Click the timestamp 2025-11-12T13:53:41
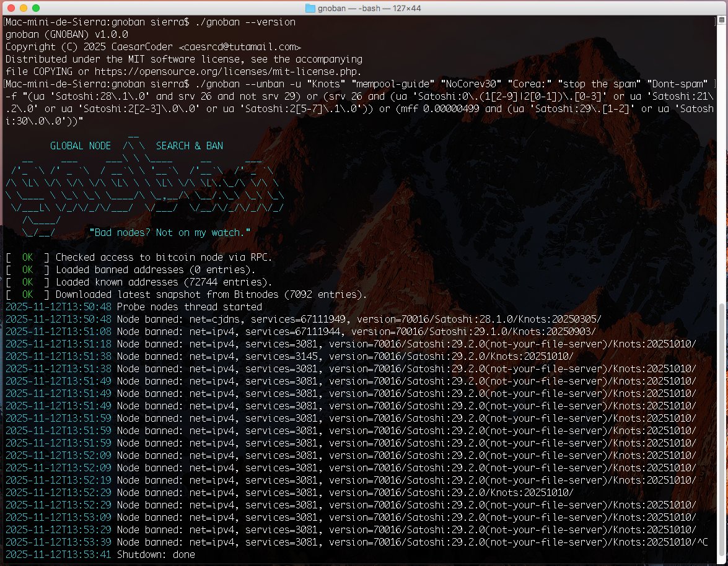Viewport: 728px width, 566px height. [x=59, y=554]
